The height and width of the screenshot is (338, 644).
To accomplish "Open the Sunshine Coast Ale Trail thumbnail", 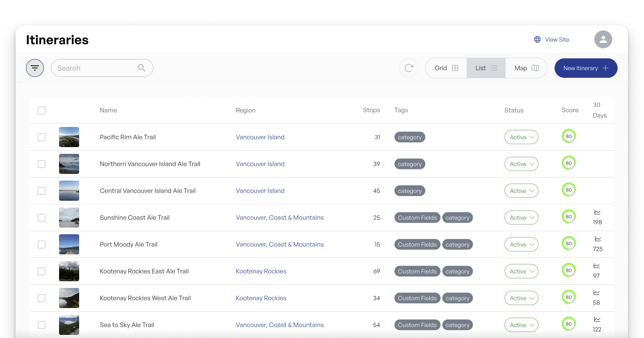I will (69, 218).
